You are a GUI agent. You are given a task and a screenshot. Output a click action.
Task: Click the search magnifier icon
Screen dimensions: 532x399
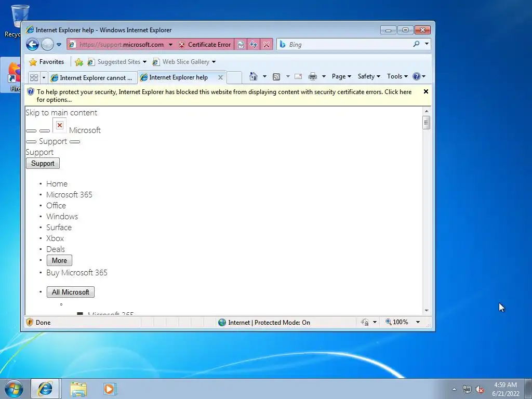416,44
